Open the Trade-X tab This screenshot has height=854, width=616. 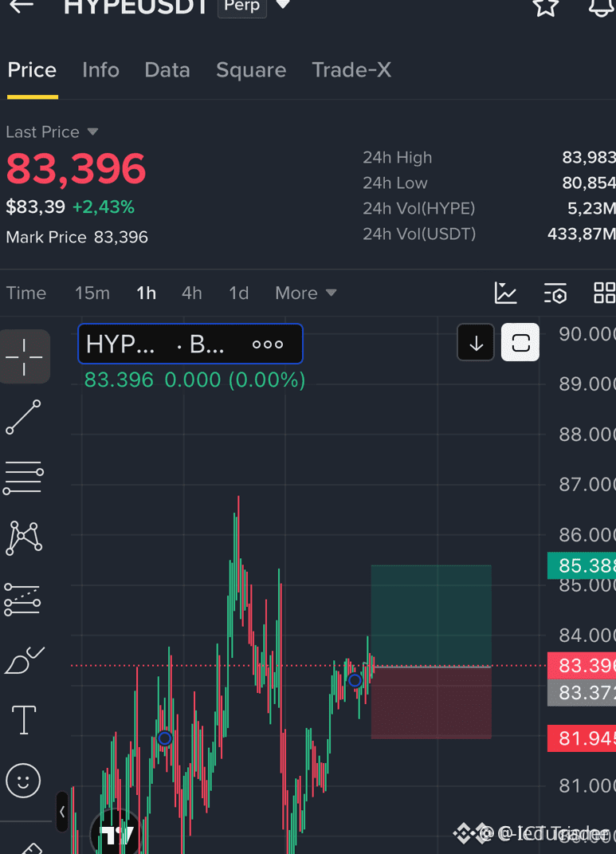351,70
